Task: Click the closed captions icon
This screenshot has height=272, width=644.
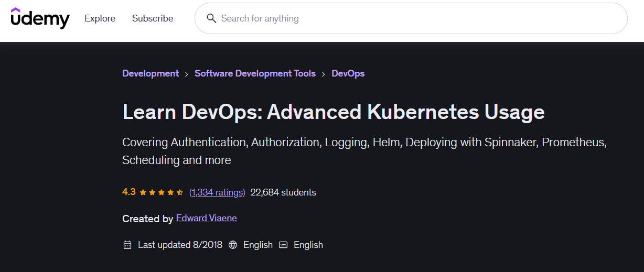Action: pyautogui.click(x=283, y=245)
